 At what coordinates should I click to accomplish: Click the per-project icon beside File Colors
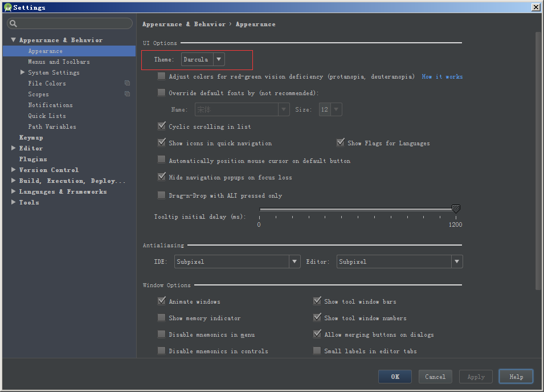[127, 83]
